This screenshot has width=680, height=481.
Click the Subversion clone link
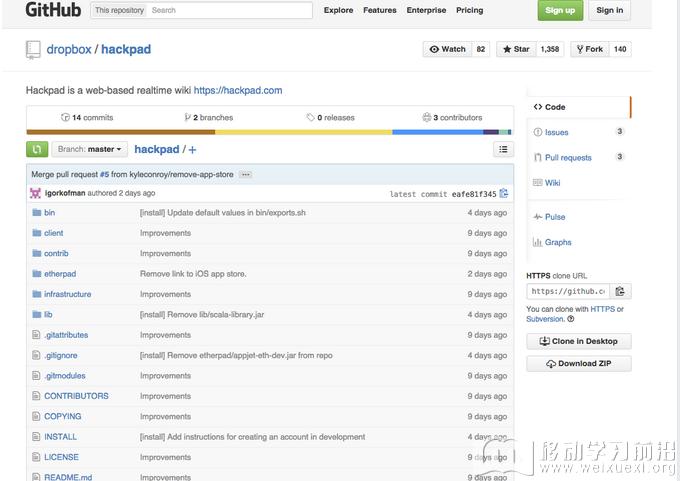point(545,319)
